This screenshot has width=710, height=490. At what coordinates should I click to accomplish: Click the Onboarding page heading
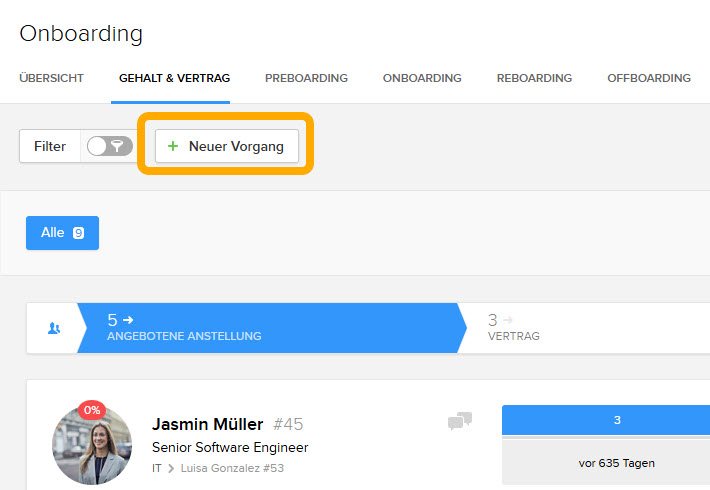[81, 34]
